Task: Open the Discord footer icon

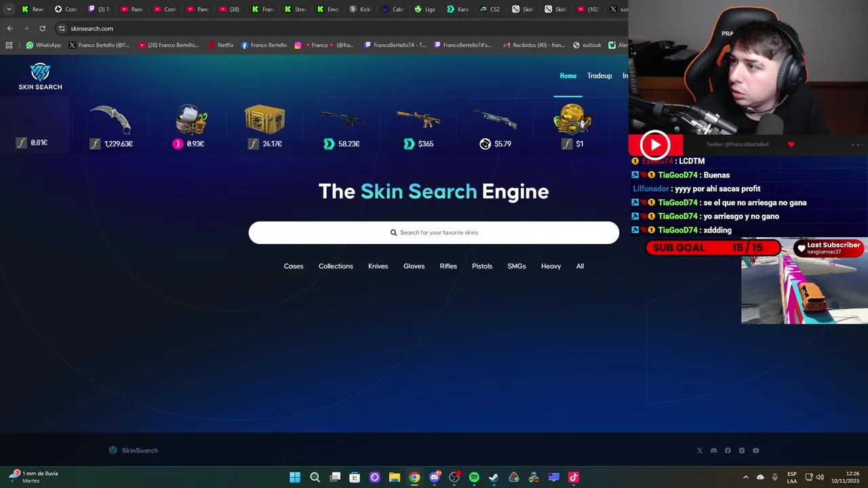Action: pos(713,450)
